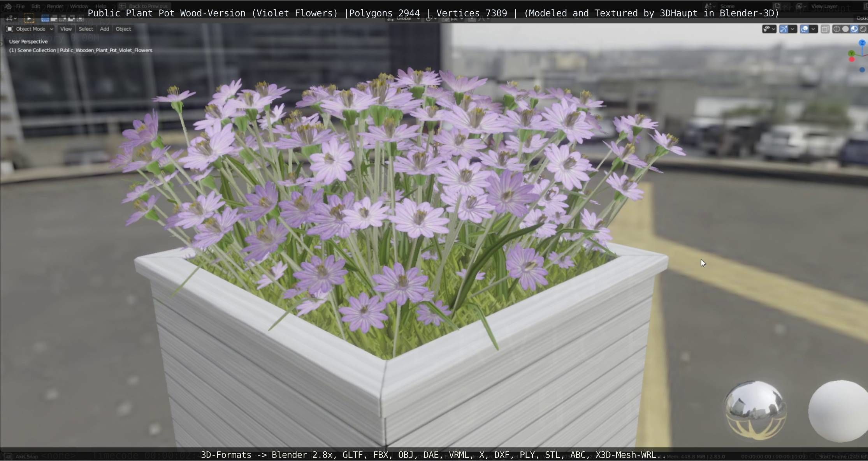Switch to rendered viewport shading
The height and width of the screenshot is (461, 868).
863,29
